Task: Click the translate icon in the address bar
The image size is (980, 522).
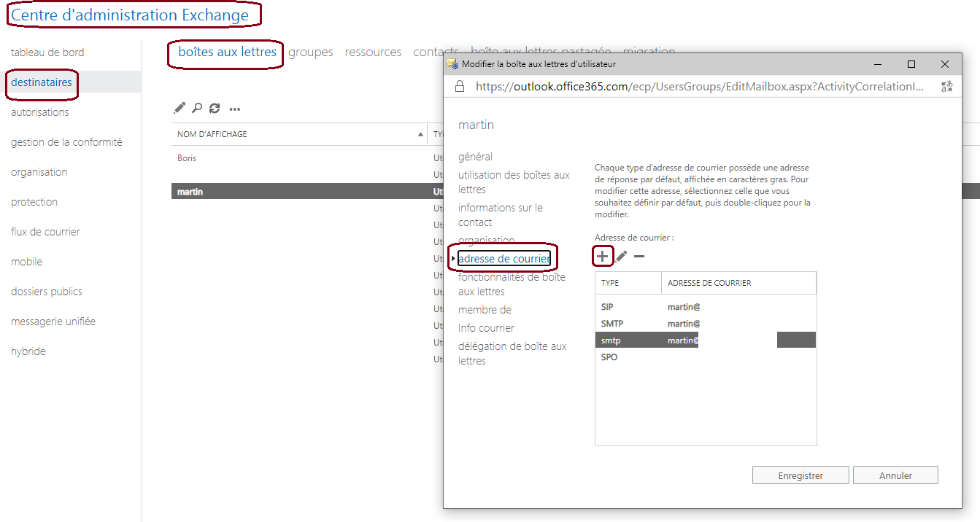Action: tap(947, 86)
